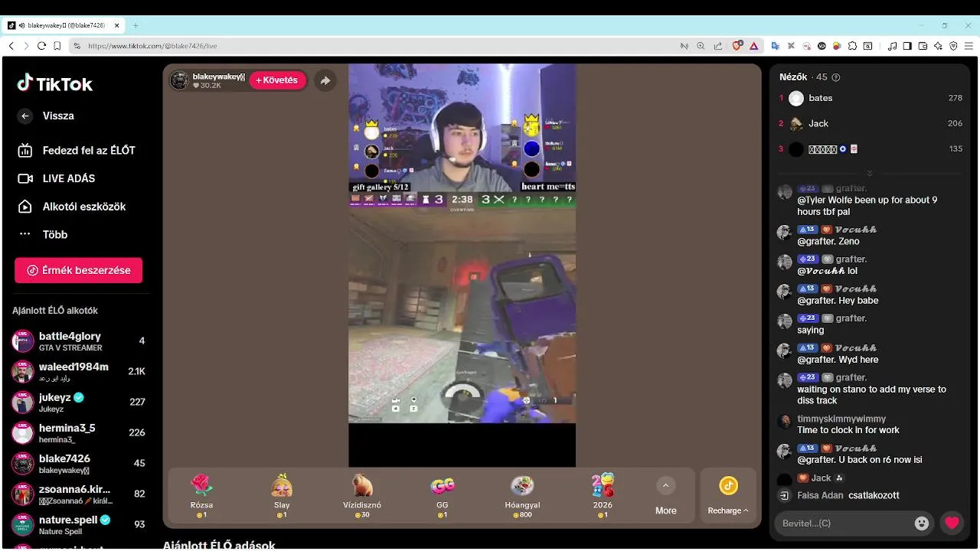Expand More gifts
The width and height of the screenshot is (980, 551).
pos(665,496)
